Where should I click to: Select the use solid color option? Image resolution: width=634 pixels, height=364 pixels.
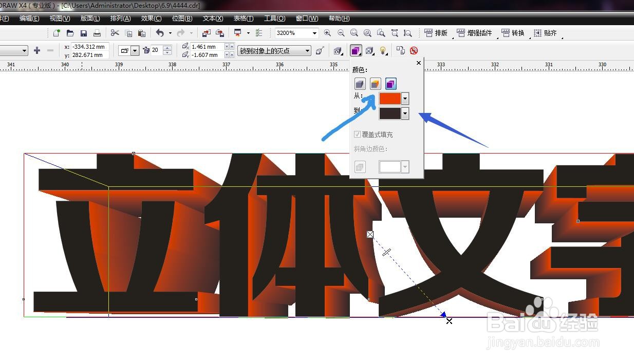point(376,84)
